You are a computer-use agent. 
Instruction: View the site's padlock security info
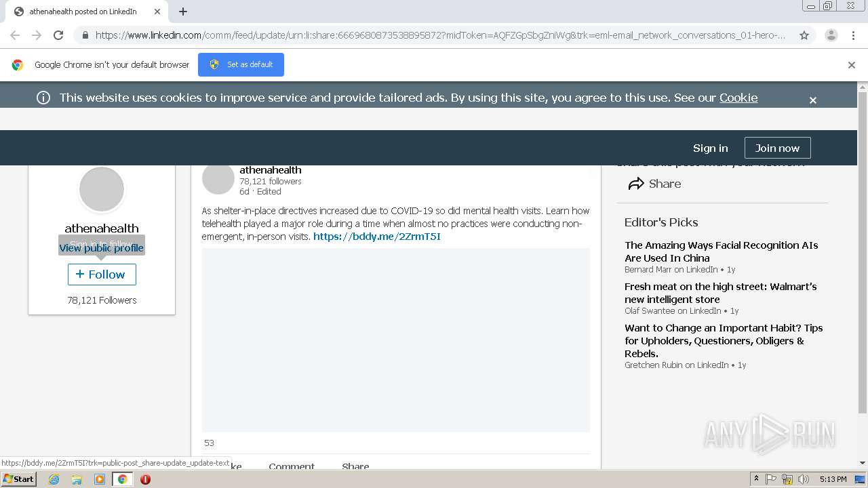tap(85, 35)
